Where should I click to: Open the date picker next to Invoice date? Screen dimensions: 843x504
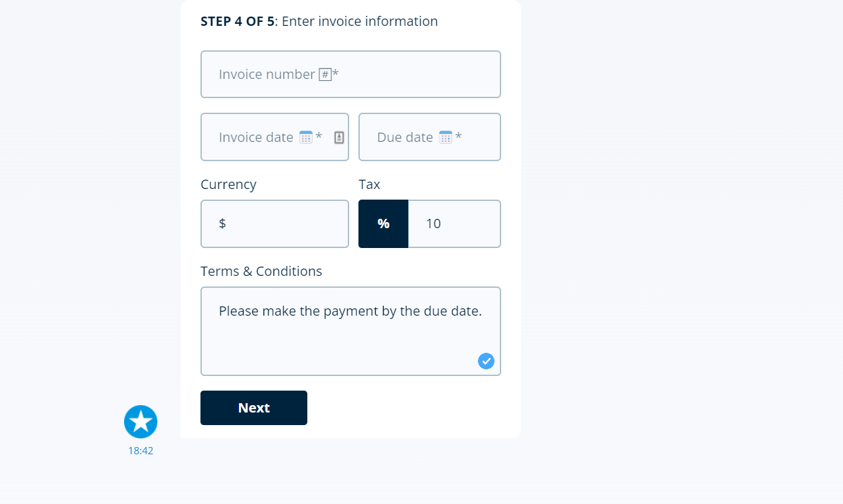tap(339, 137)
